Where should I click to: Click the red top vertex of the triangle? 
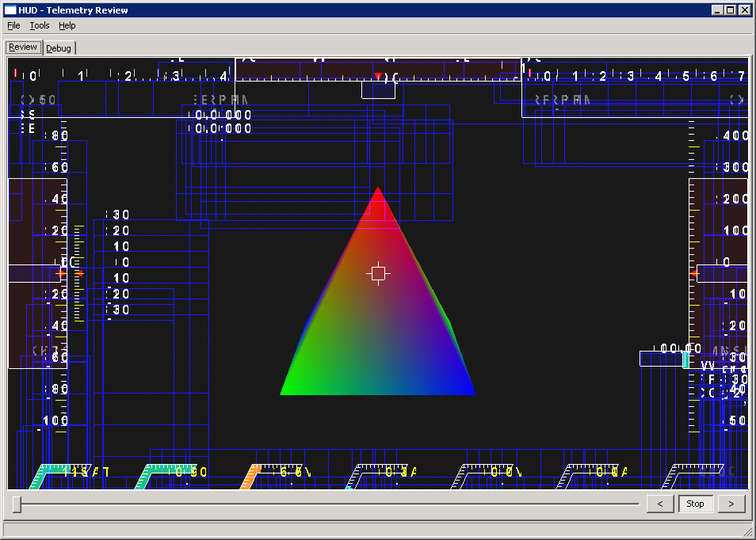[x=378, y=192]
